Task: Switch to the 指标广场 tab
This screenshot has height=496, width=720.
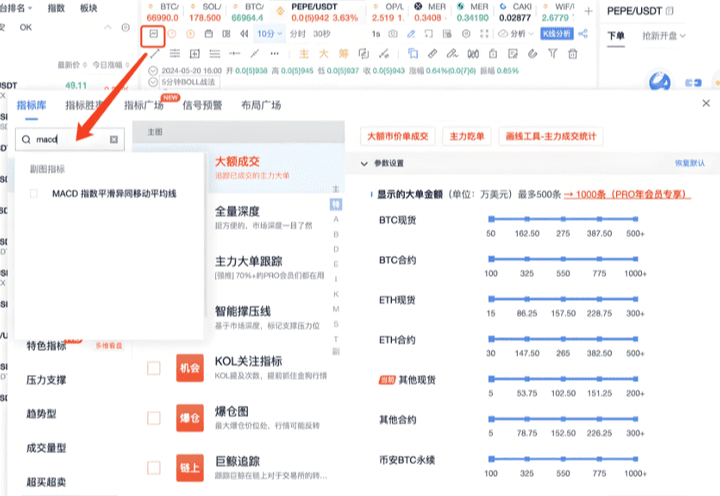Action: point(144,105)
